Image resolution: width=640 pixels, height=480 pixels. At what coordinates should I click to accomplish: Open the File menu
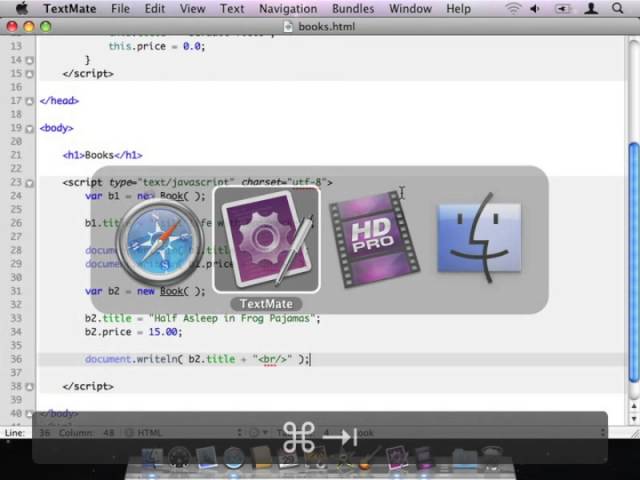pos(120,9)
